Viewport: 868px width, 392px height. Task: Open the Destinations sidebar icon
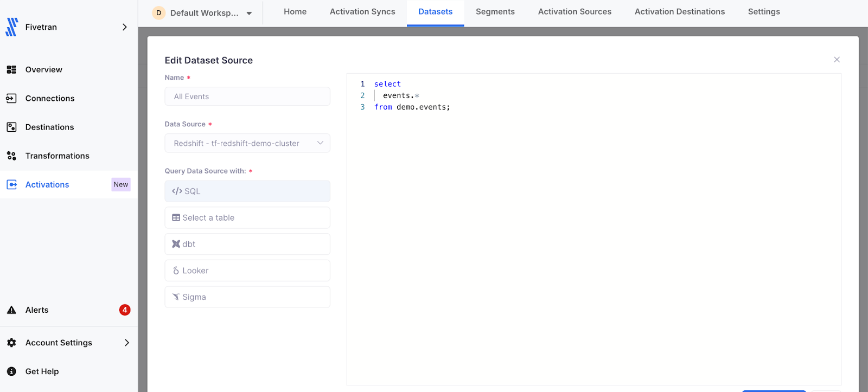[11, 127]
